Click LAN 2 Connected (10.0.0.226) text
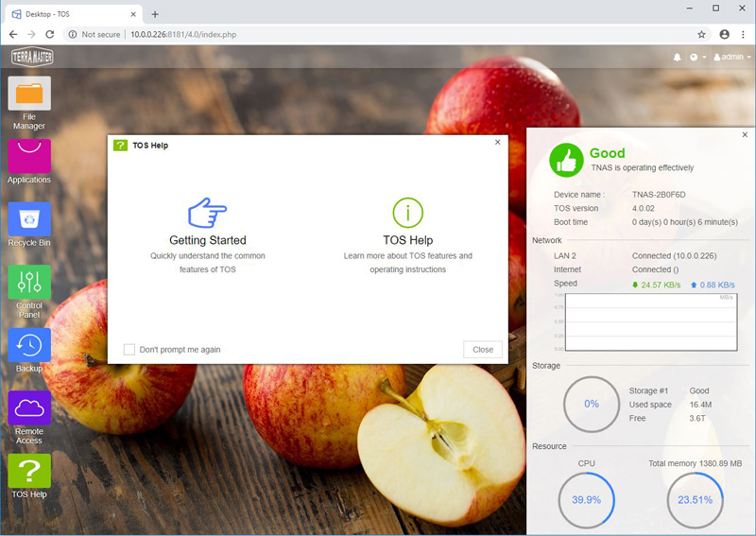Image resolution: width=756 pixels, height=536 pixels. point(674,255)
